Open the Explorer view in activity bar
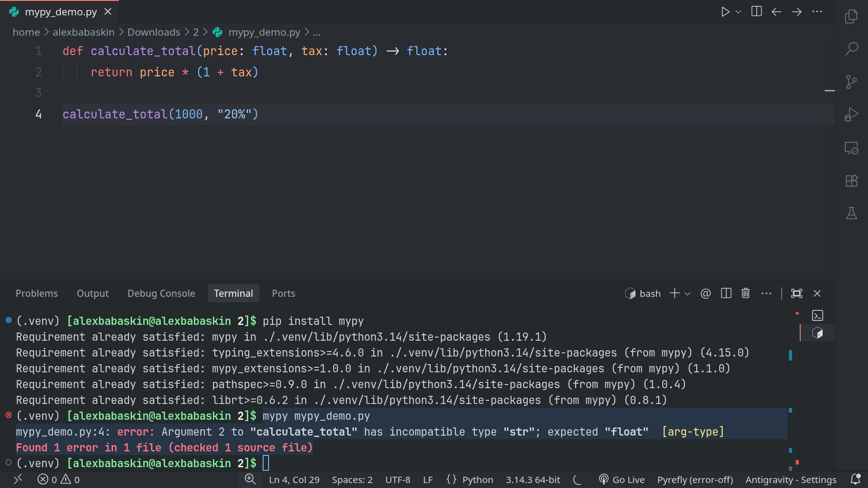Screen dimensions: 868x488 pos(851,16)
